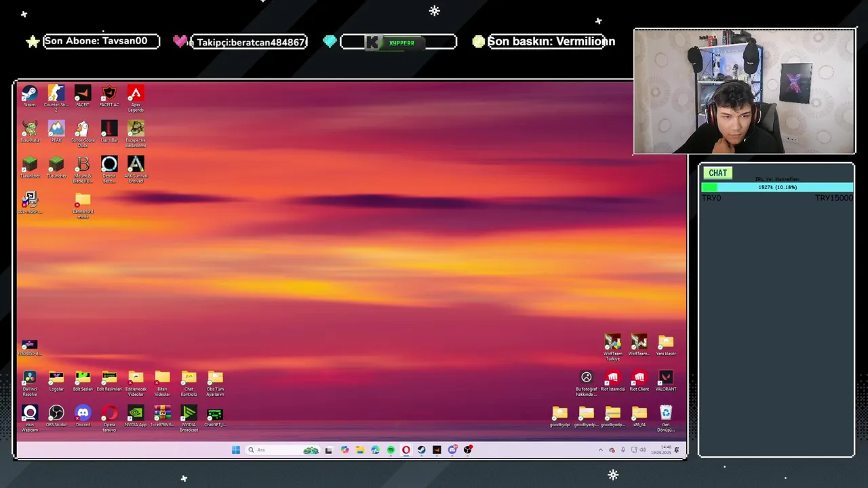Screen dimensions: 868x488
Task: Click the NVIDIA App shortcut
Action: tap(136, 416)
